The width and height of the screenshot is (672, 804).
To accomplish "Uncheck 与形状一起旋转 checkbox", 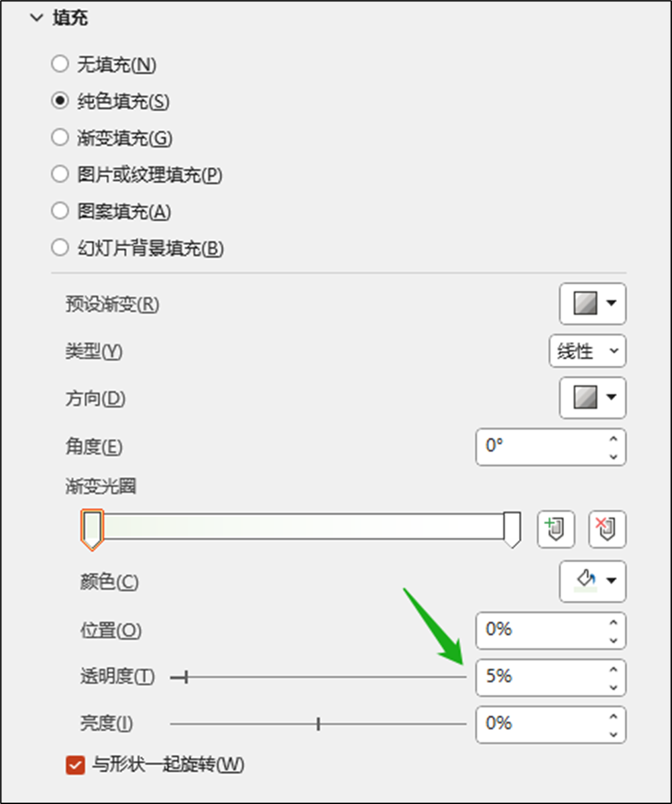I will click(75, 764).
